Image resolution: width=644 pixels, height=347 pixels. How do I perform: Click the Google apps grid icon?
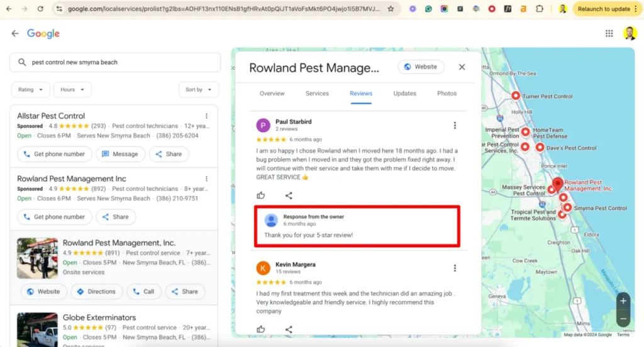pos(609,34)
